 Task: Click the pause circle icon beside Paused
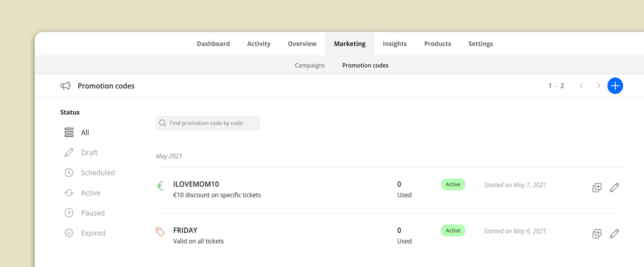tap(69, 213)
